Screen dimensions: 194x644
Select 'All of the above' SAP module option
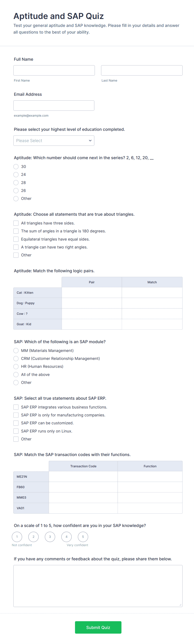(x=16, y=374)
